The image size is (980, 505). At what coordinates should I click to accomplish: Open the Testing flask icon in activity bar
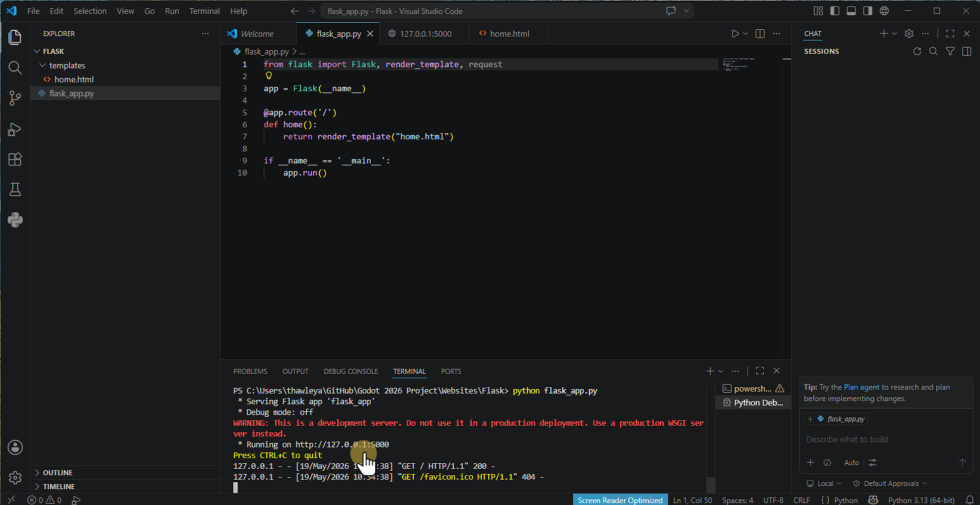tap(15, 189)
